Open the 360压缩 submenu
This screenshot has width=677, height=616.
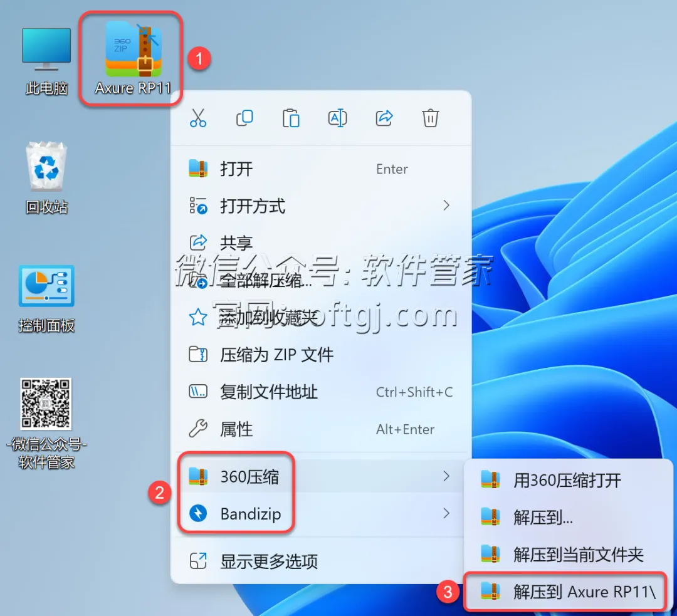(320, 476)
